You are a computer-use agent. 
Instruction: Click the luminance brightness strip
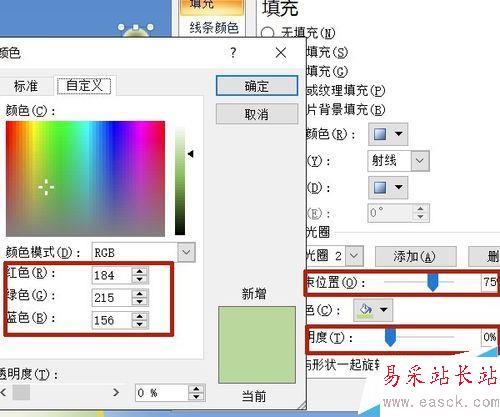180,180
